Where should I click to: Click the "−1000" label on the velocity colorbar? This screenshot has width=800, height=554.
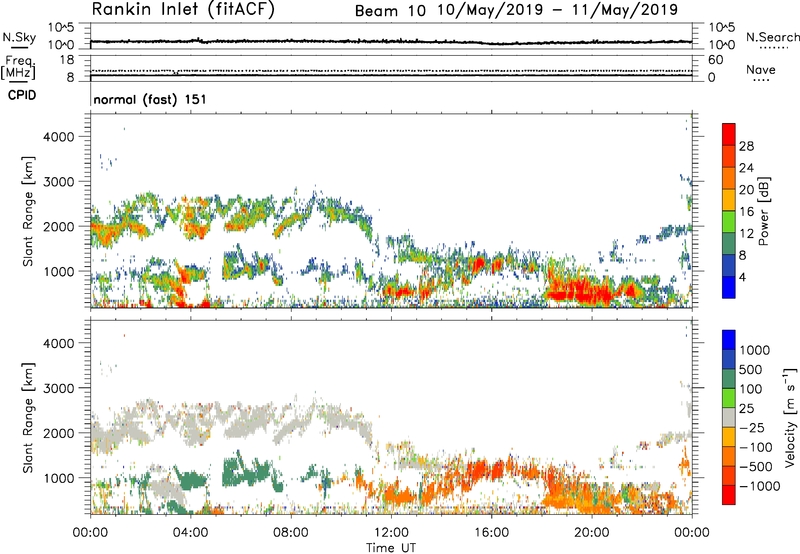point(760,486)
